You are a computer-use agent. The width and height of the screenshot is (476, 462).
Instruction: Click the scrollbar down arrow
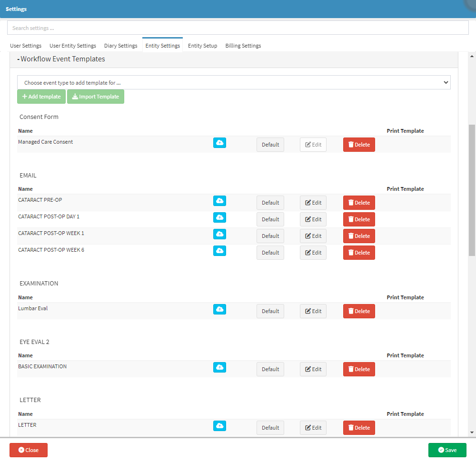472,433
